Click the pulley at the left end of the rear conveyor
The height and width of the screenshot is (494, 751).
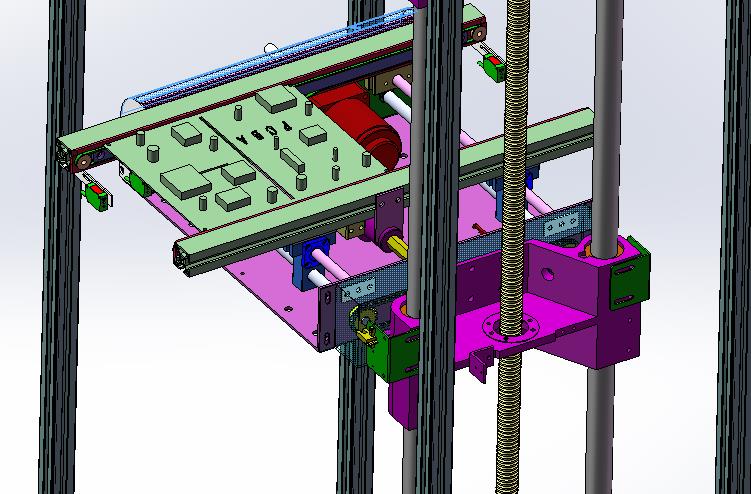[x=85, y=161]
